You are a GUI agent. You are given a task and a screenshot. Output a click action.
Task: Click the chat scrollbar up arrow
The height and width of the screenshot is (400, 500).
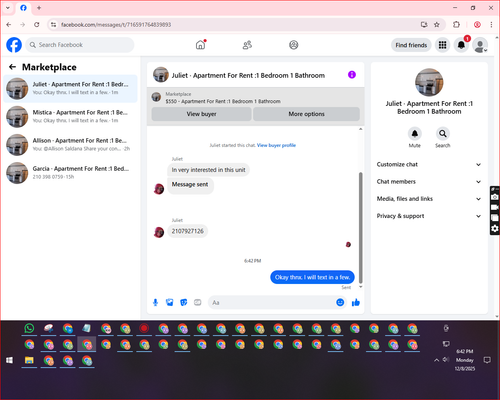360,129
